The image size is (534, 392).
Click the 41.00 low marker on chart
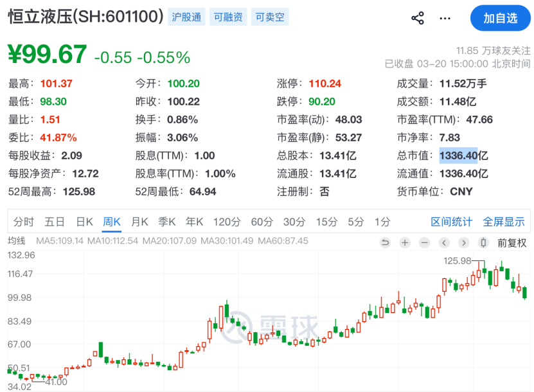(x=56, y=382)
